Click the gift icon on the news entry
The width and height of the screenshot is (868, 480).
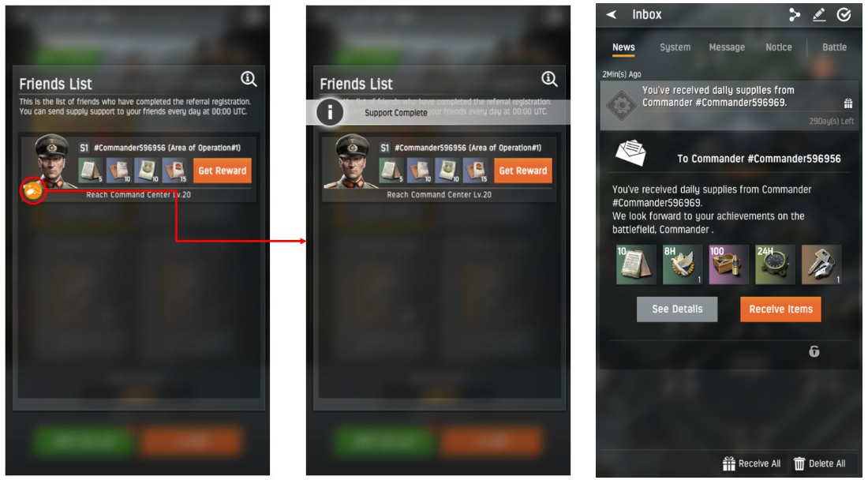point(848,103)
